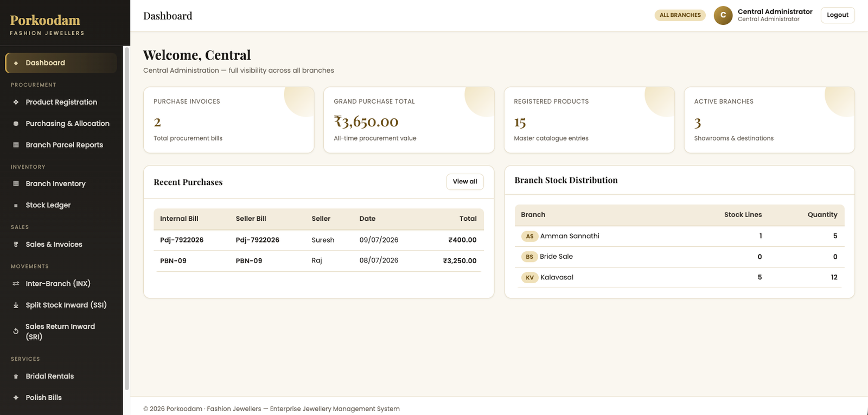Click the Total column header in purchases
Viewport: 868px width, 415px height.
coord(468,219)
